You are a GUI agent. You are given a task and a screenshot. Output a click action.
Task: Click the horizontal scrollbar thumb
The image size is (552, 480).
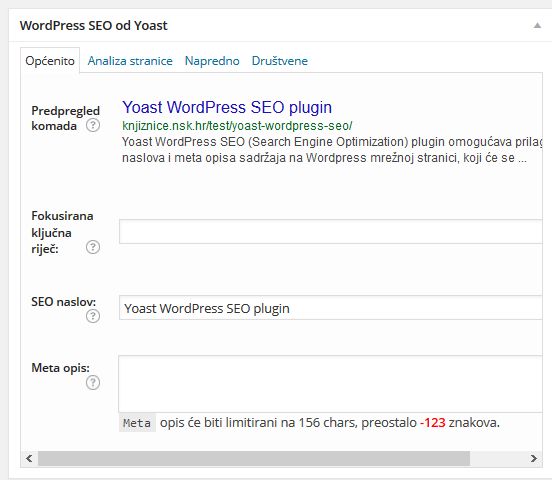point(254,459)
